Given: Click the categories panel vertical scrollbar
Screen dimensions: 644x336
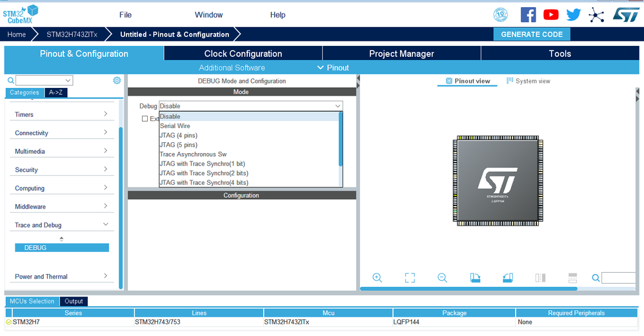Looking at the screenshot, I should tap(121, 207).
